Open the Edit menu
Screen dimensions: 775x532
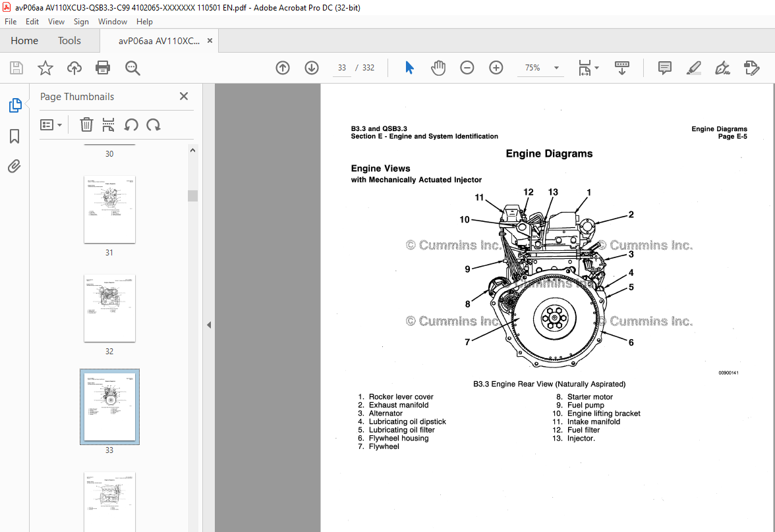coord(32,22)
